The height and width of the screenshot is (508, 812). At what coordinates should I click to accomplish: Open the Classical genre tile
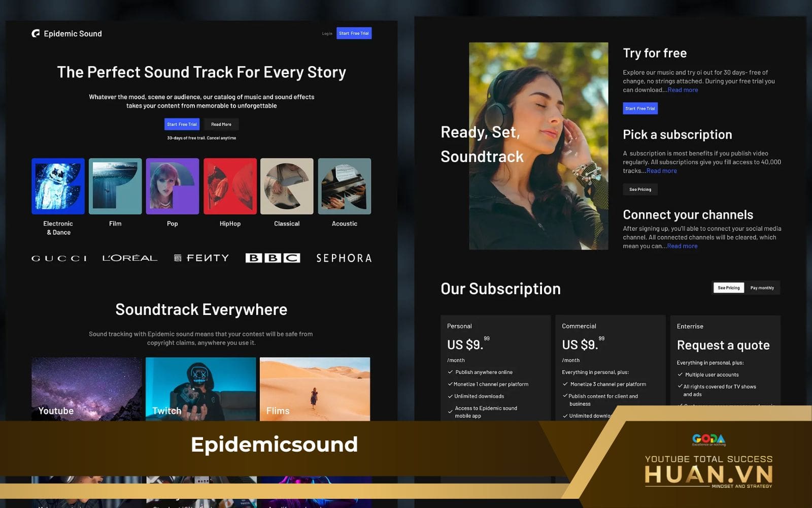pyautogui.click(x=287, y=186)
